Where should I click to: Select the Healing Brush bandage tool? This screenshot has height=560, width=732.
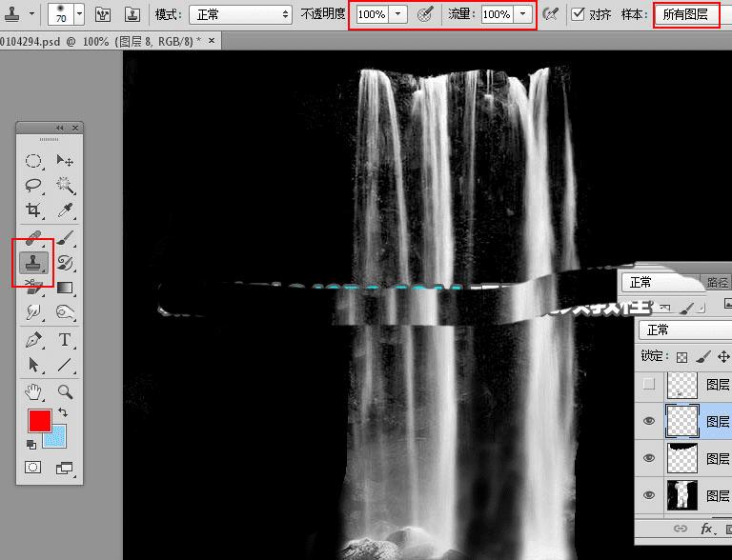(33, 237)
